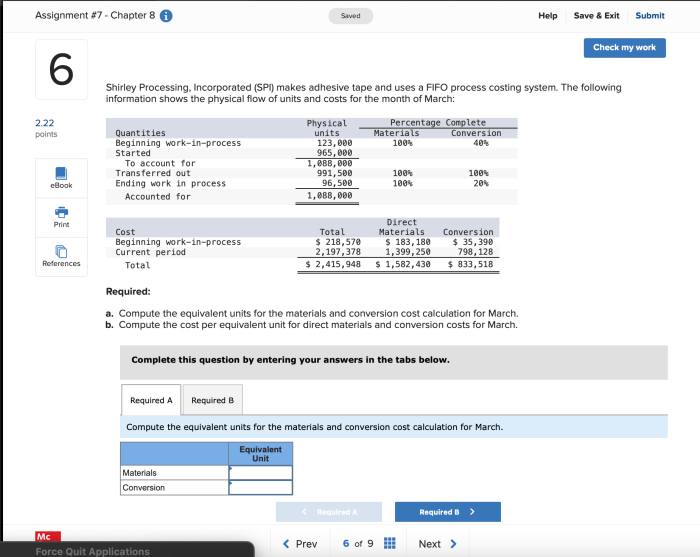The height and width of the screenshot is (557, 700).
Task: Click the '$ 1,582,430' materials total
Action: click(403, 264)
